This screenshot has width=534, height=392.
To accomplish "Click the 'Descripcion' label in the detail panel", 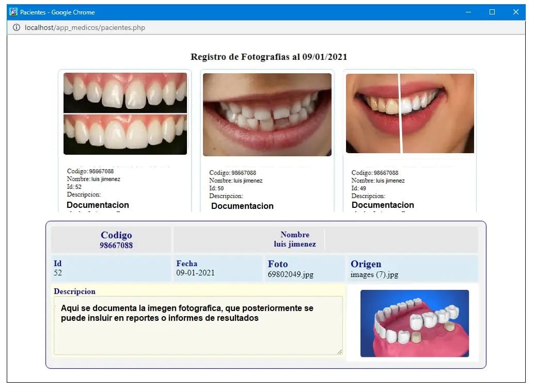I will tap(74, 291).
